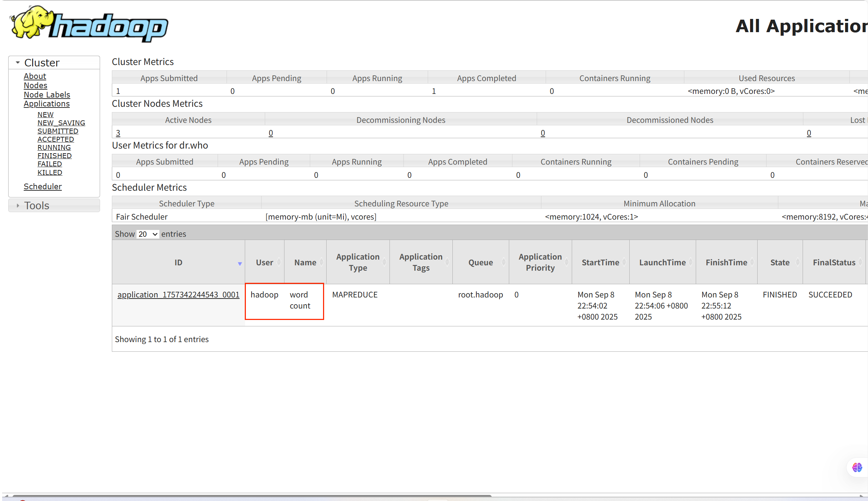
Task: Click the brain assistant icon at bottom right
Action: click(857, 467)
